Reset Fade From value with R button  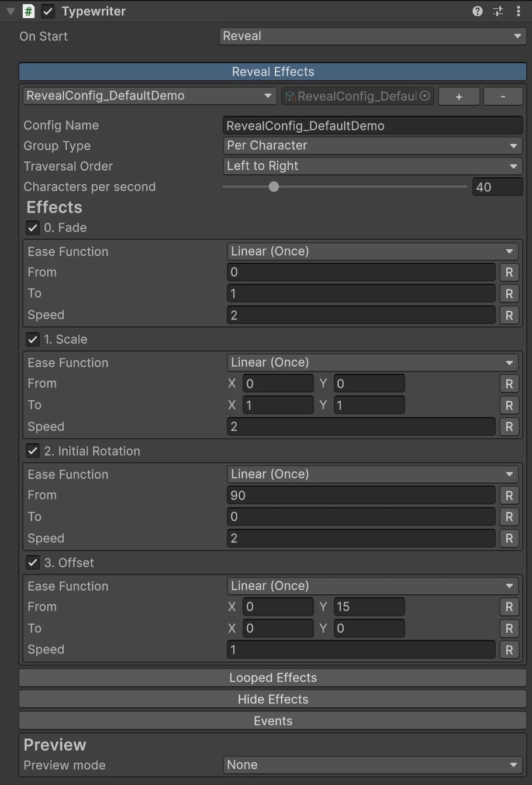509,273
